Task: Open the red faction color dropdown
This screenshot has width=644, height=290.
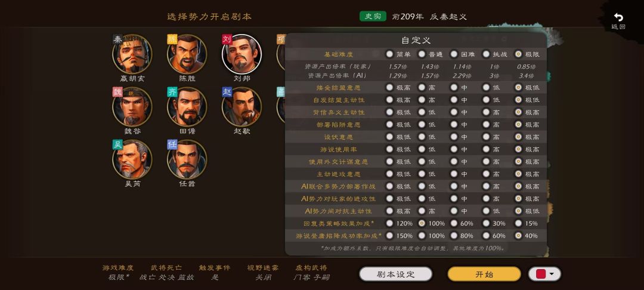Action: (544, 274)
